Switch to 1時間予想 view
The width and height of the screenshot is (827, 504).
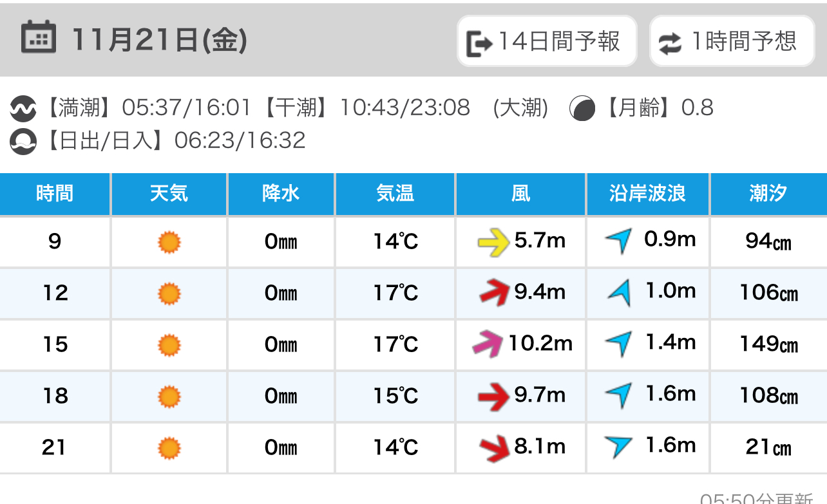[x=732, y=41]
